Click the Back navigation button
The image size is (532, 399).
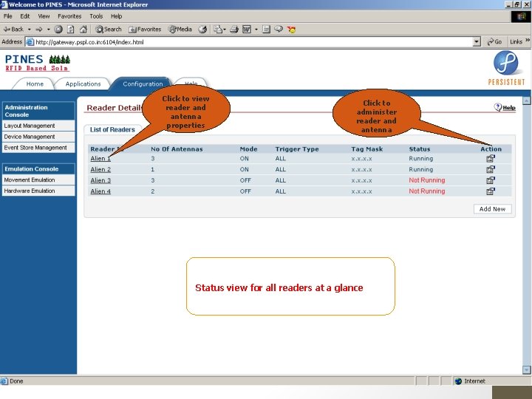(13, 30)
